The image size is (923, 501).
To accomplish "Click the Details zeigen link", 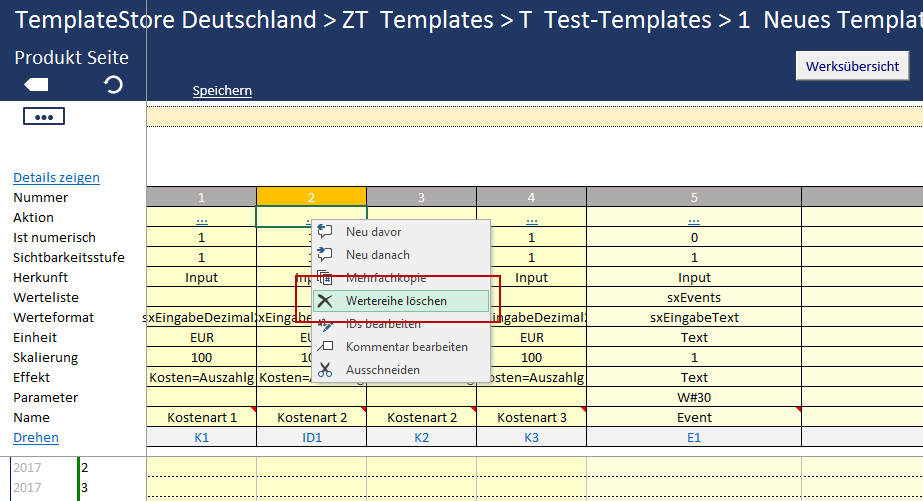I will (56, 178).
